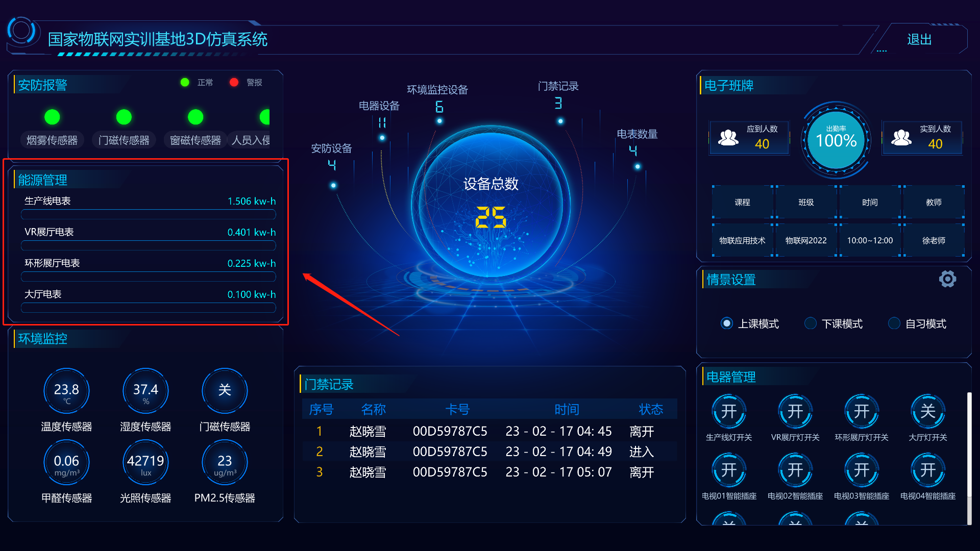Click the 窗磁传感器 green status indicator
The width and height of the screenshot is (980, 551).
pyautogui.click(x=195, y=117)
